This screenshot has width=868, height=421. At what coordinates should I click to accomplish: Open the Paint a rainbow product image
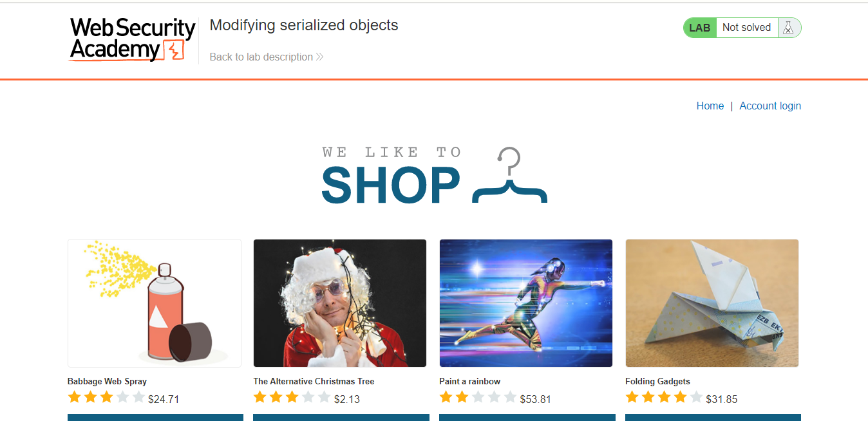[x=526, y=303]
